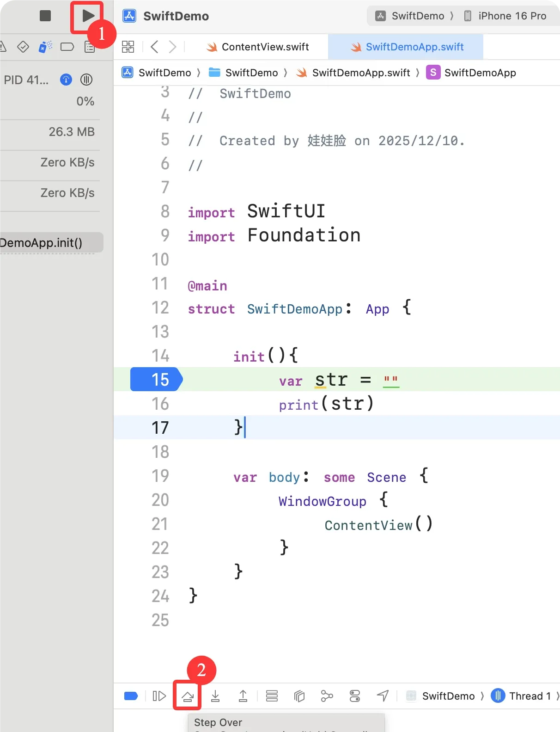This screenshot has width=560, height=732.
Task: Select Thread 1 in the debug bar
Action: 521,696
